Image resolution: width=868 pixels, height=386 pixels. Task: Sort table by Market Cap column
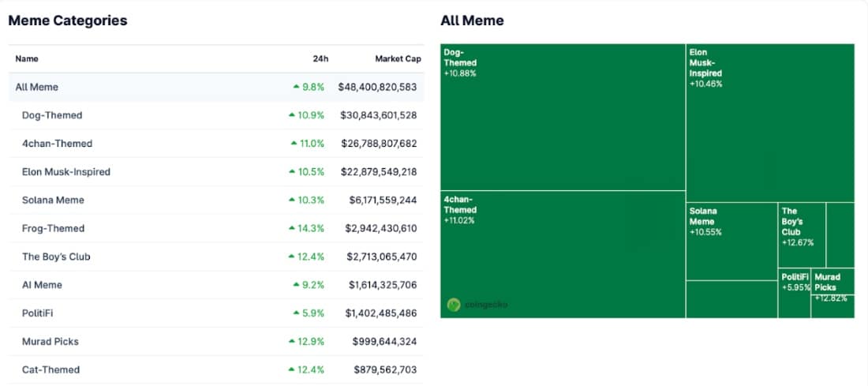[398, 58]
